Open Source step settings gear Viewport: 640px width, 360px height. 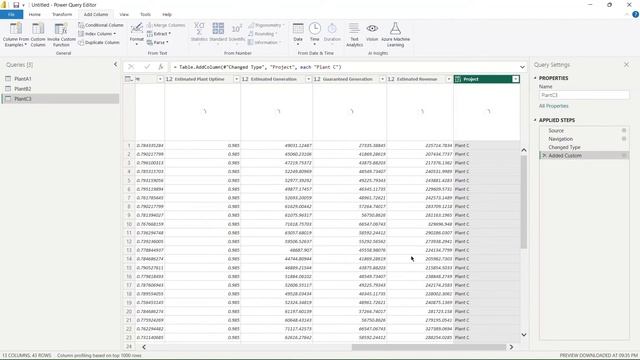coord(624,131)
